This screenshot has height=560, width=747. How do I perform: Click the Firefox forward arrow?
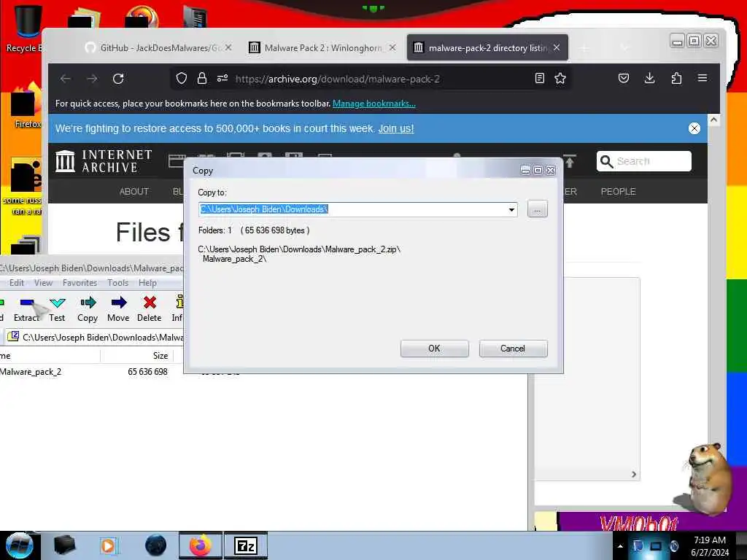(92, 79)
